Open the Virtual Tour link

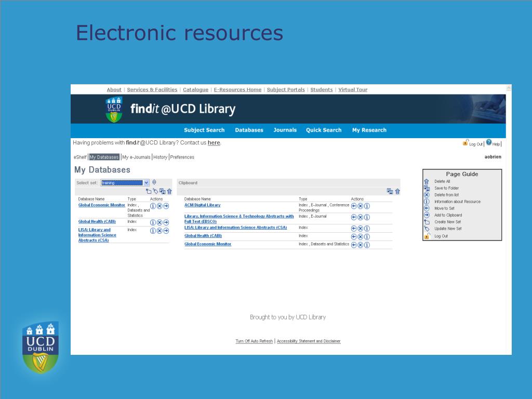(353, 89)
